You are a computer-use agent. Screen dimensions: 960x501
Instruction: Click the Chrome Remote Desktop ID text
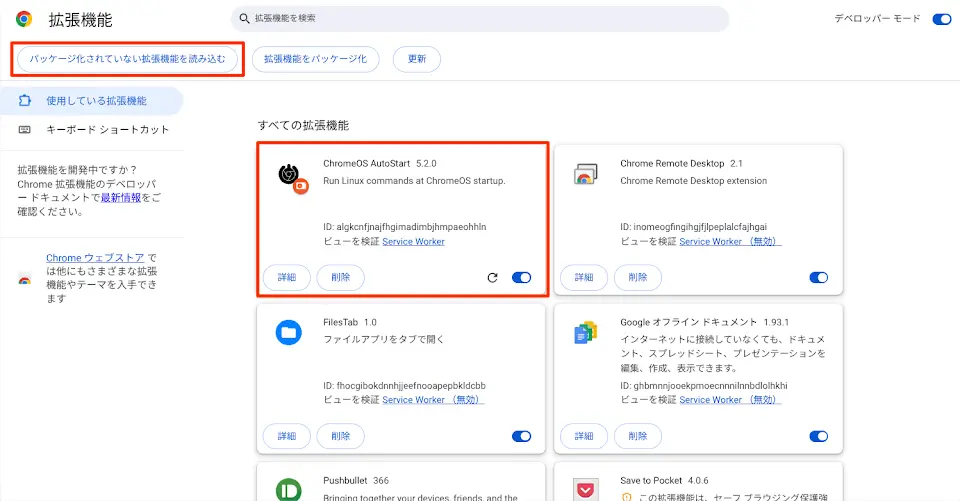point(694,227)
